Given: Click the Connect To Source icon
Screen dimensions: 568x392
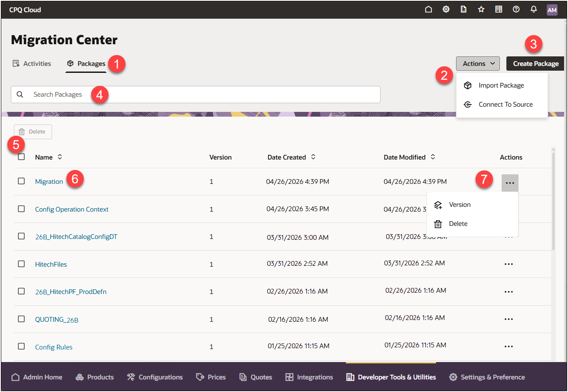Looking at the screenshot, I should tap(468, 105).
